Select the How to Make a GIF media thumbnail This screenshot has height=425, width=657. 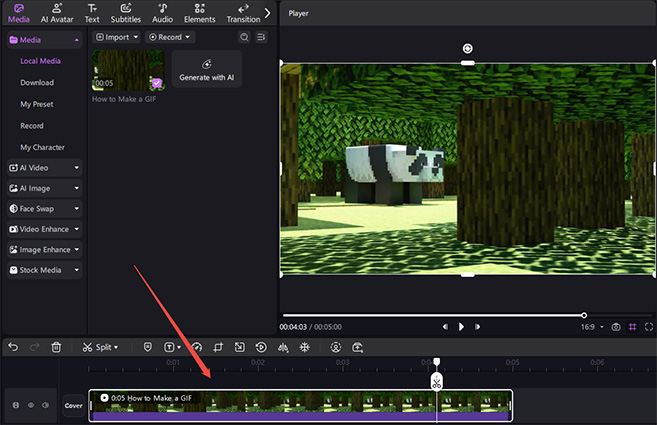[x=128, y=70]
